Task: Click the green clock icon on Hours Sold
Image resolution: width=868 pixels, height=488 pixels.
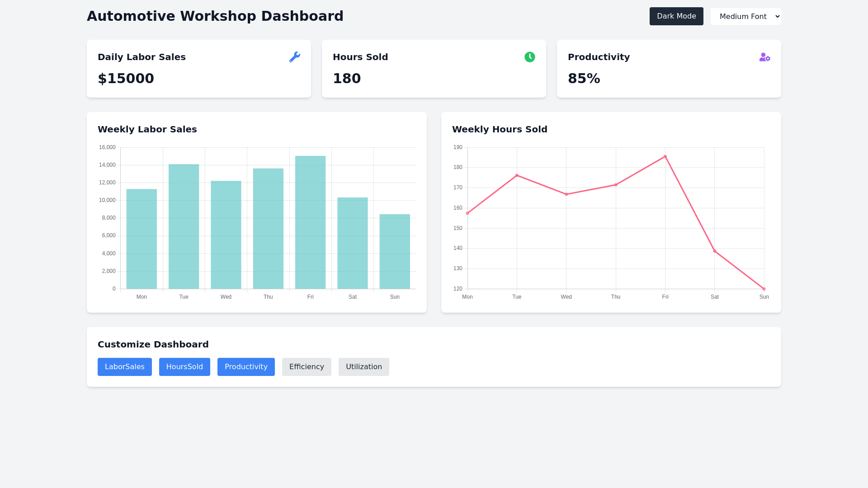Action: coord(529,57)
